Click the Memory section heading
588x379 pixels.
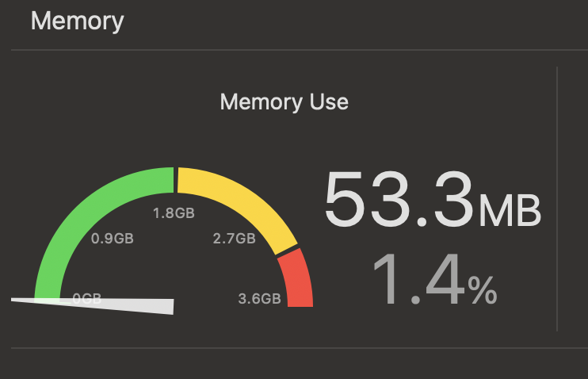pyautogui.click(x=77, y=21)
